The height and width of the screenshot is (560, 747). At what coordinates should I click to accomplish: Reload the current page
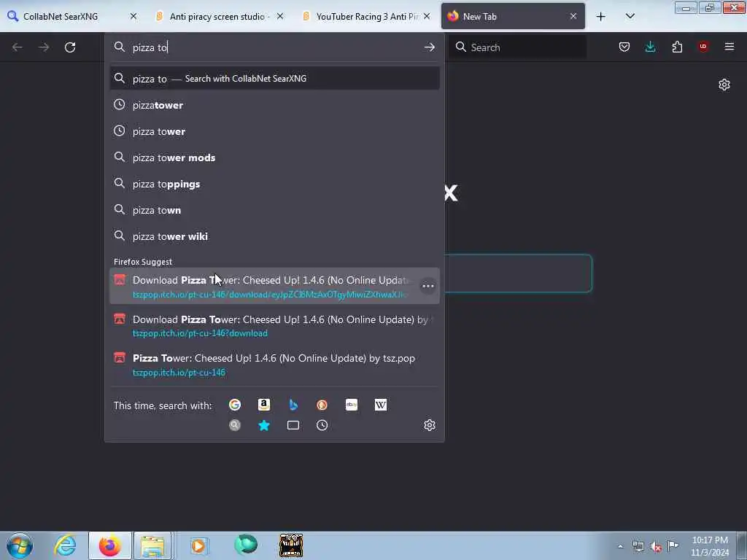click(x=70, y=47)
